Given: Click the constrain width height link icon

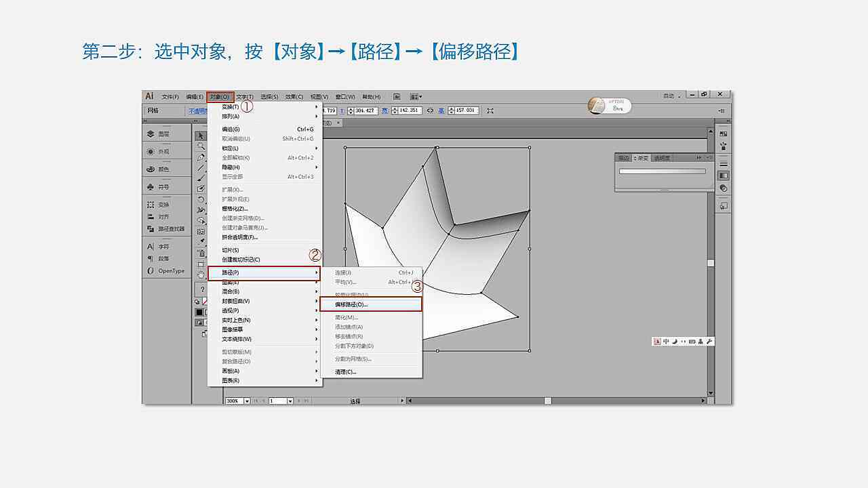Looking at the screenshot, I should pos(431,110).
